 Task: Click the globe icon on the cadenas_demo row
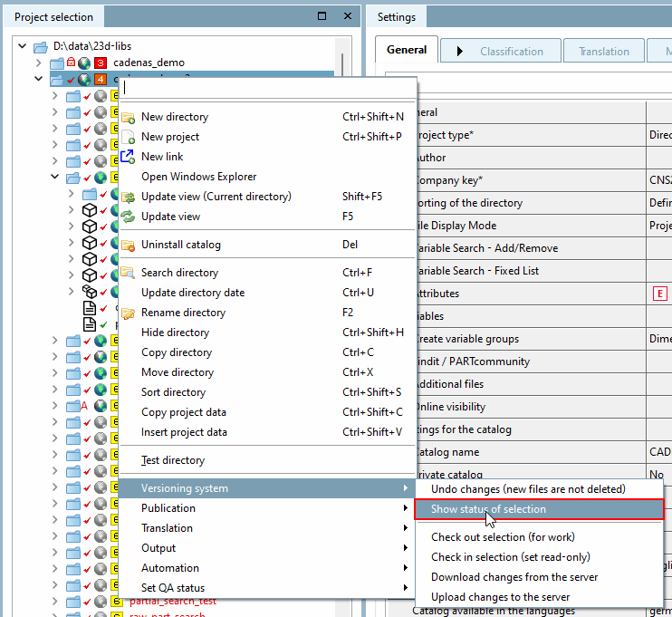click(x=84, y=63)
